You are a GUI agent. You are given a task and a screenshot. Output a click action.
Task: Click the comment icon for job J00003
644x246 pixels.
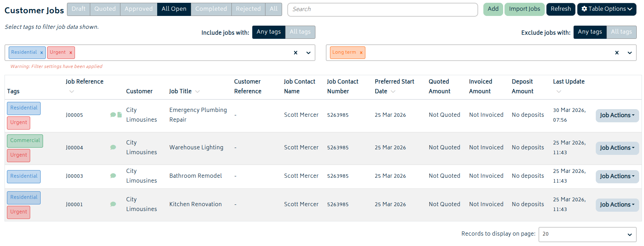[x=113, y=176]
